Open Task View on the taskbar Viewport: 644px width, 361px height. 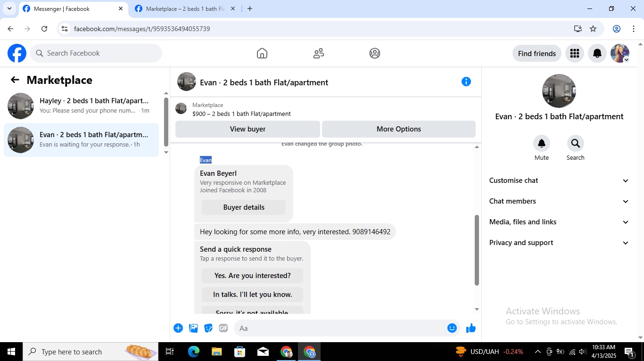pyautogui.click(x=170, y=352)
